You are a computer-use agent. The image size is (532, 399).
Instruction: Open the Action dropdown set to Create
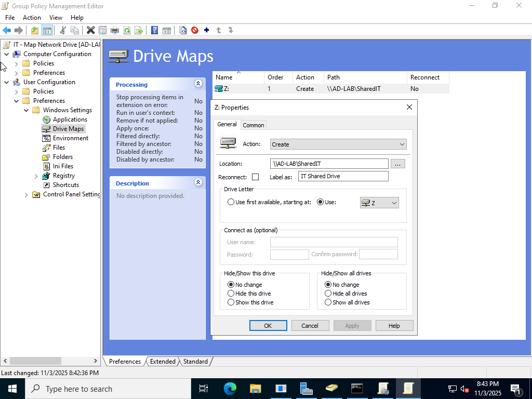click(338, 144)
